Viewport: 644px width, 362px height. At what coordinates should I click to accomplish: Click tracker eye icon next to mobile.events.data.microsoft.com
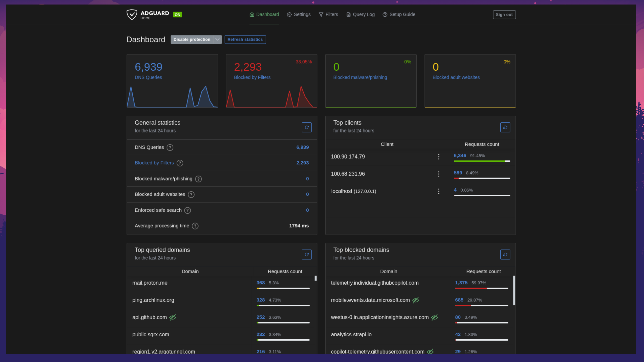[x=416, y=300]
